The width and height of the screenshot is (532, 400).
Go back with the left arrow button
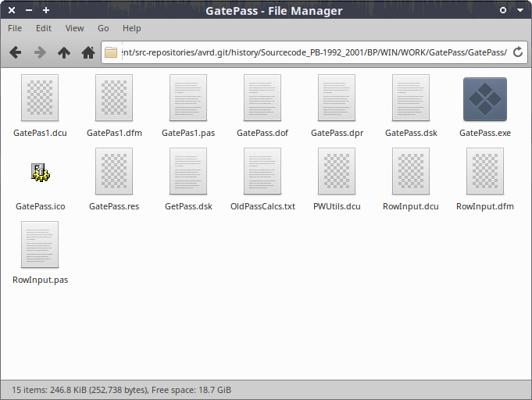pos(15,52)
